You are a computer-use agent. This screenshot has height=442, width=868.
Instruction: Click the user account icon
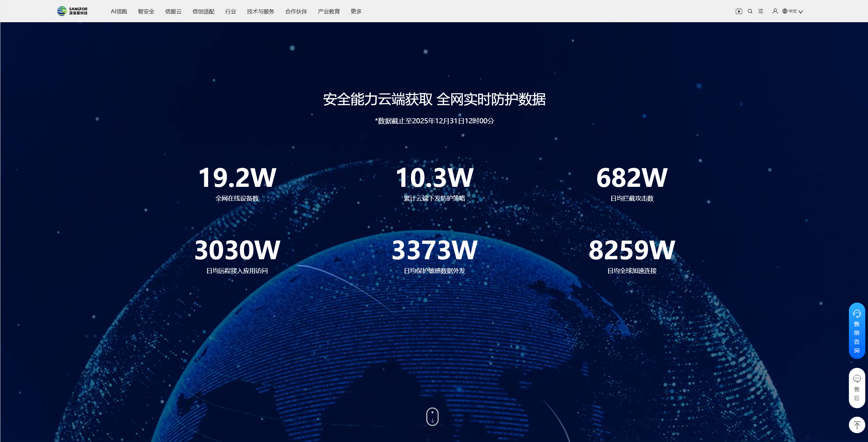(775, 11)
